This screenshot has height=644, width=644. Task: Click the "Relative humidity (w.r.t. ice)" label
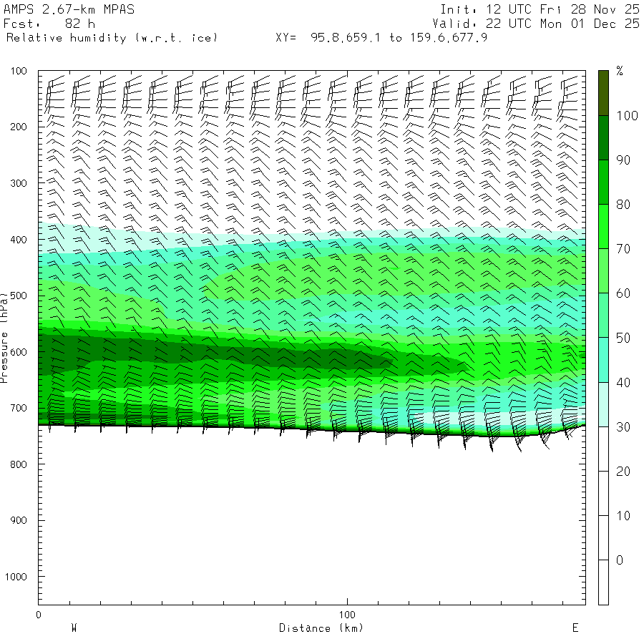112,38
